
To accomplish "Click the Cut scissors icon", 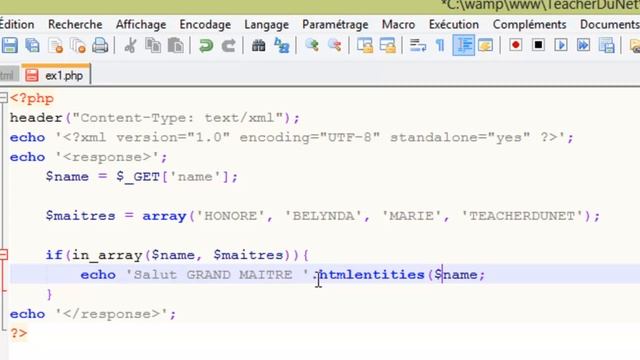I will [x=130, y=45].
